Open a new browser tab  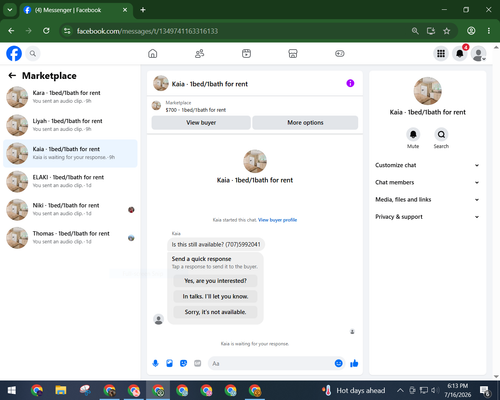pyautogui.click(x=143, y=10)
